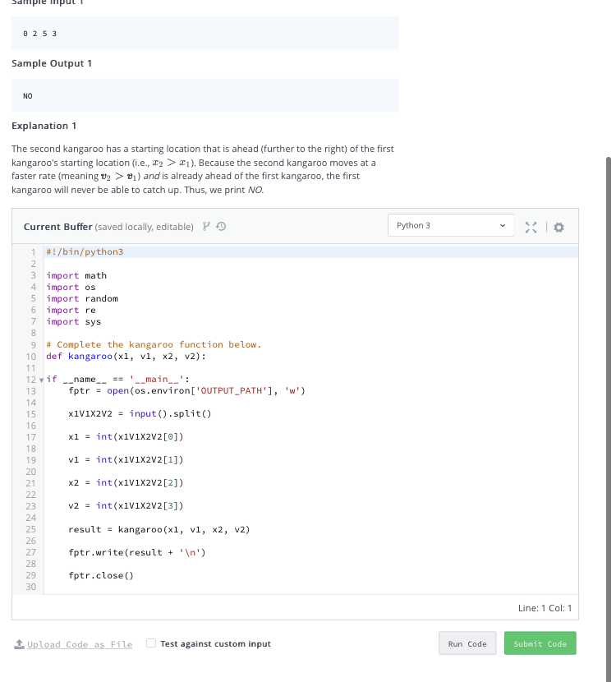Click the 'Current Buffer' label
This screenshot has height=682, width=616.
[57, 227]
